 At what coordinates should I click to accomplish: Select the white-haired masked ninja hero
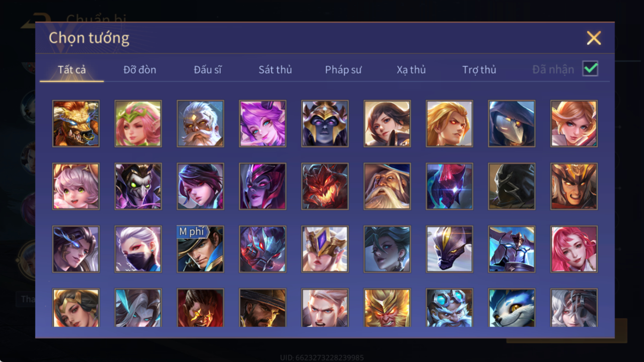(138, 249)
